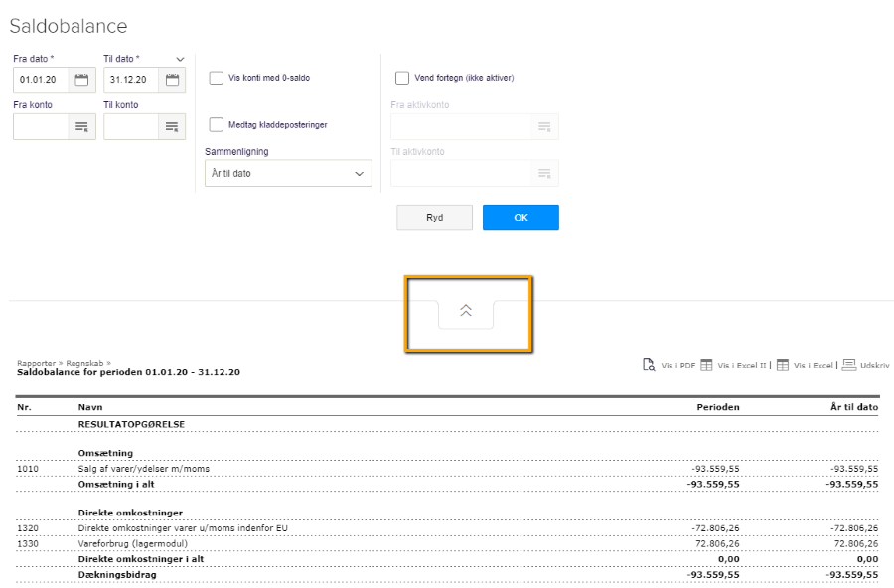Click the Vis i Excel icon

click(783, 366)
